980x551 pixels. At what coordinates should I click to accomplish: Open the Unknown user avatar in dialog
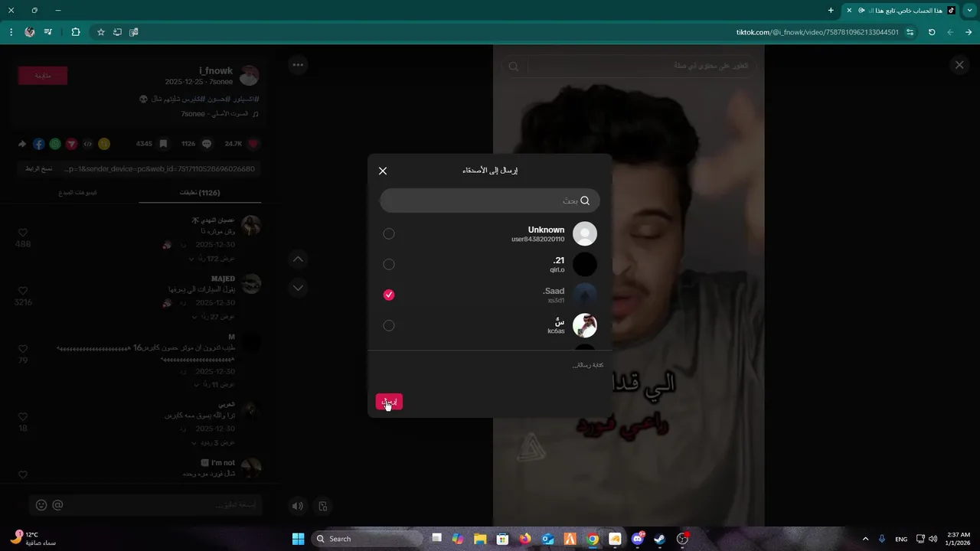(x=585, y=233)
